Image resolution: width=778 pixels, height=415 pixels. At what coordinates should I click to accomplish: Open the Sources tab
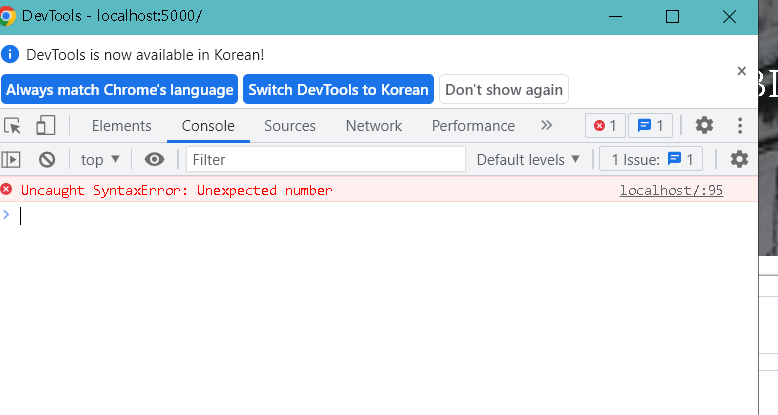(x=290, y=126)
